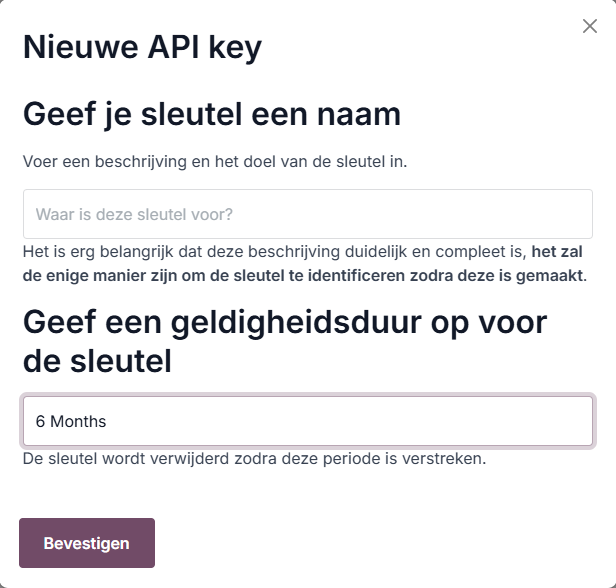Image resolution: width=616 pixels, height=588 pixels.
Task: Click the "Geef je sleutel een naam" heading
Action: tap(211, 114)
